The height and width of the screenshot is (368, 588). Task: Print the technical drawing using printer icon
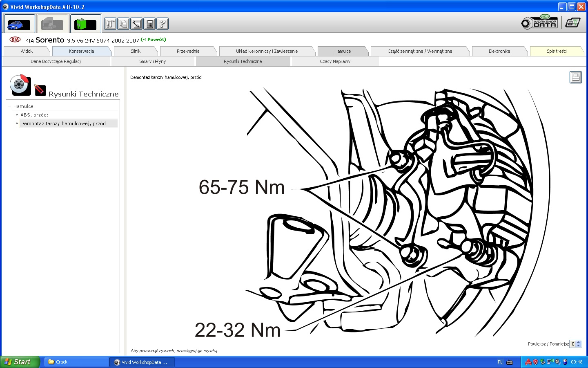click(576, 77)
